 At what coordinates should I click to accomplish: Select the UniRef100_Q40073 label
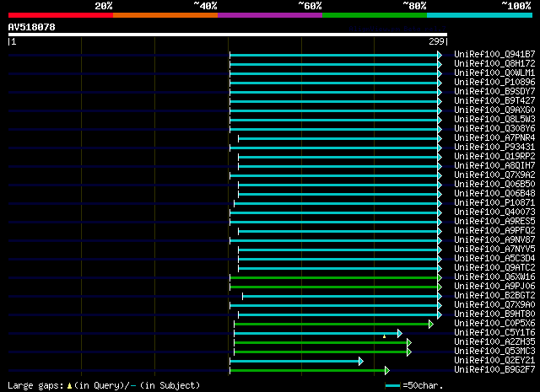click(494, 212)
